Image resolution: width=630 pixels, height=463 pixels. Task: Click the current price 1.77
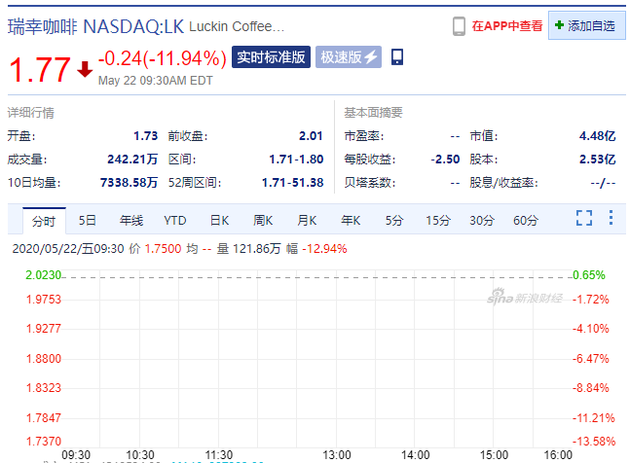40,70
